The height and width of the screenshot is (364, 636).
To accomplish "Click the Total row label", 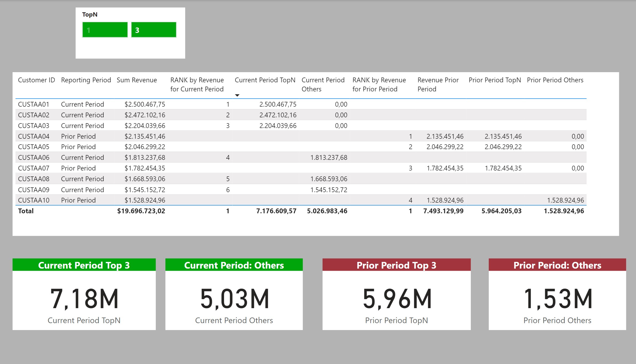I will coord(26,211).
